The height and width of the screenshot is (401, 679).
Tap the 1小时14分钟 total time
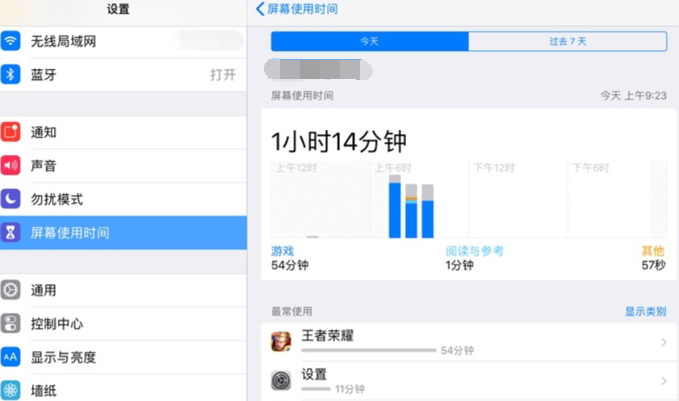[339, 142]
